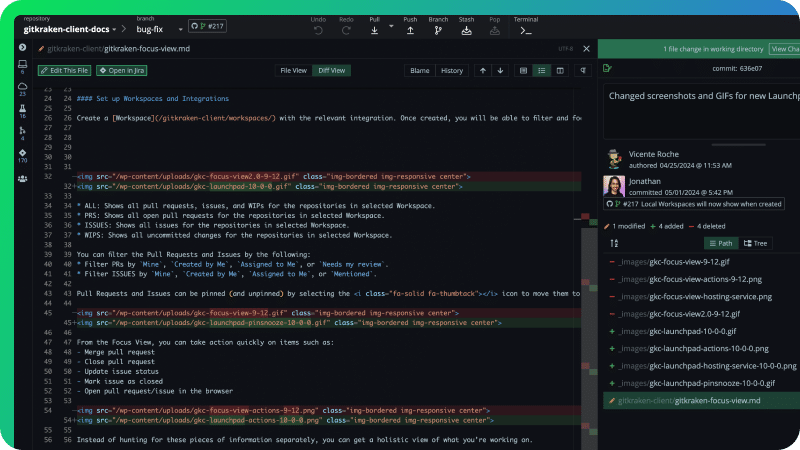Push commits with the Push icon

(410, 31)
